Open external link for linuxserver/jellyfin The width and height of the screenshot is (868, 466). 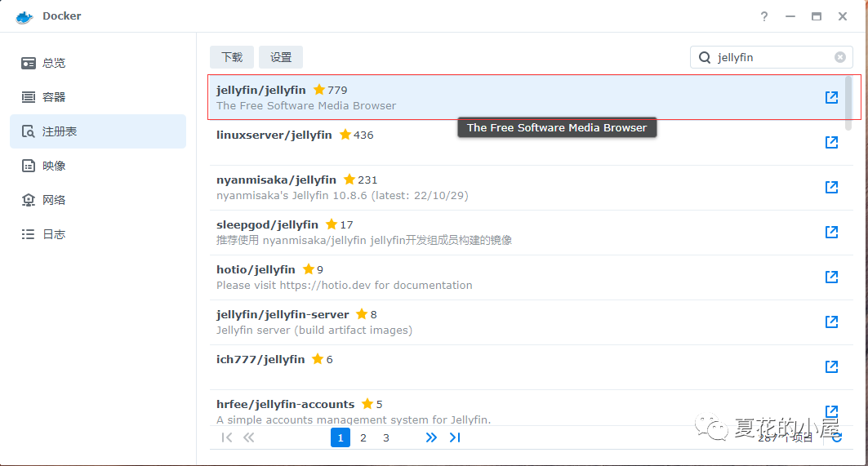tap(831, 143)
